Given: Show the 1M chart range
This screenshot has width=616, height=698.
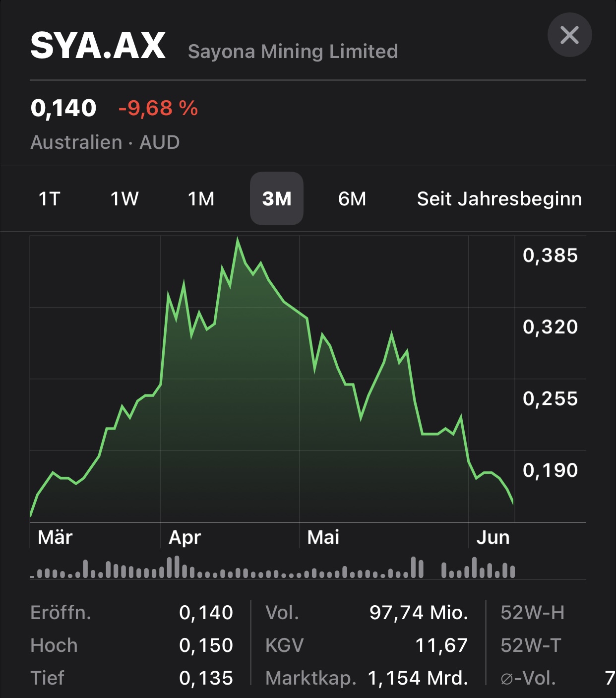Looking at the screenshot, I should pos(201,199).
